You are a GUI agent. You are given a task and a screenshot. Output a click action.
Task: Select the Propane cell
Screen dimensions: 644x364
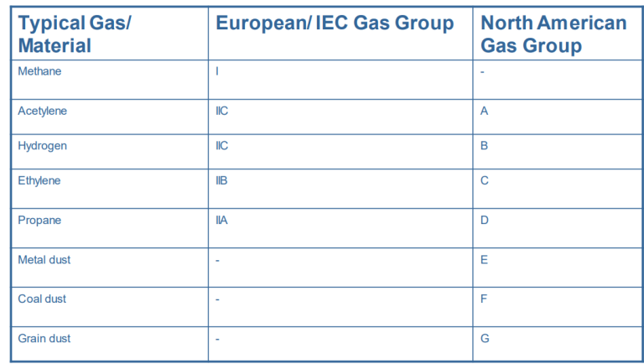coord(39,221)
